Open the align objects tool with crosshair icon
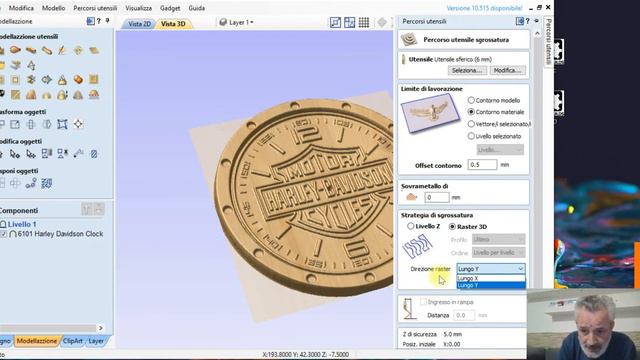This screenshot has width=640, height=360. 78,124
